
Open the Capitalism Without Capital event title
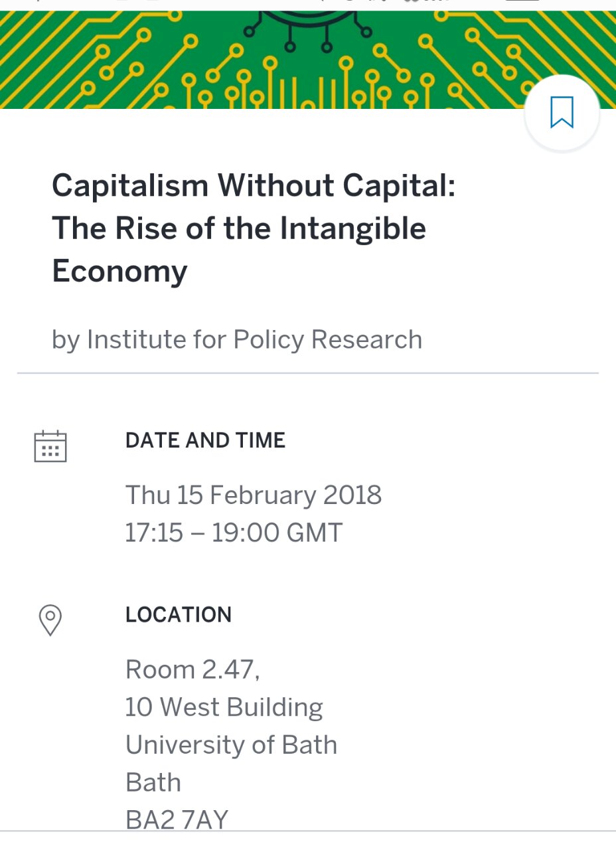[x=254, y=228]
